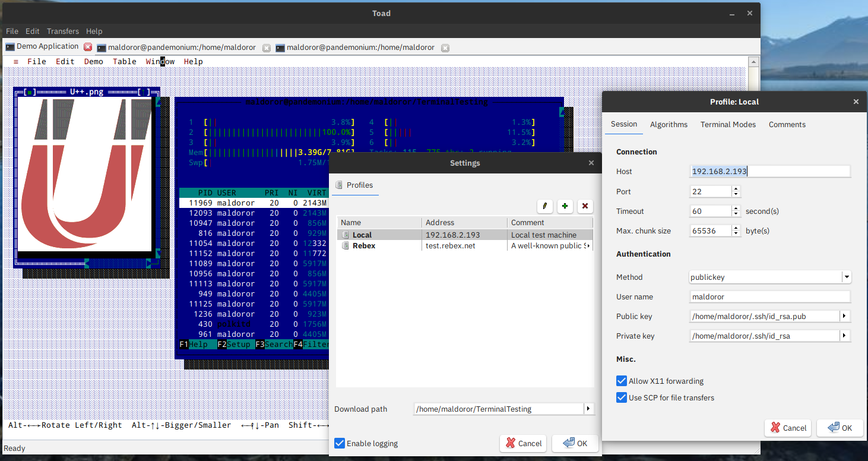The image size is (868, 461).
Task: Close the Demo Application tab with red X
Action: coord(88,47)
